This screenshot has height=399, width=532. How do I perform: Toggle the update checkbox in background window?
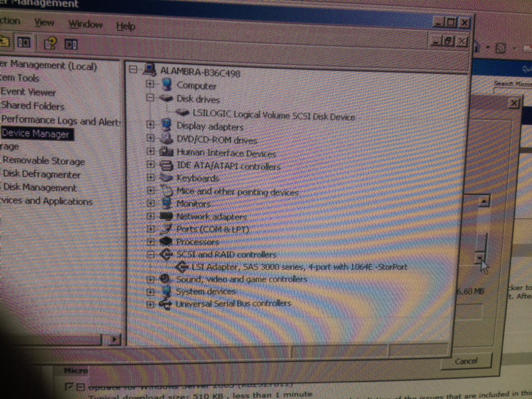pos(69,386)
